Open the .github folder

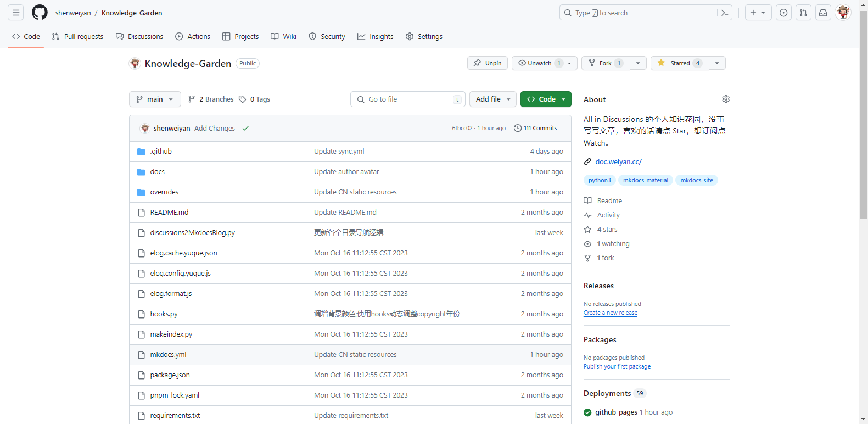click(x=161, y=152)
